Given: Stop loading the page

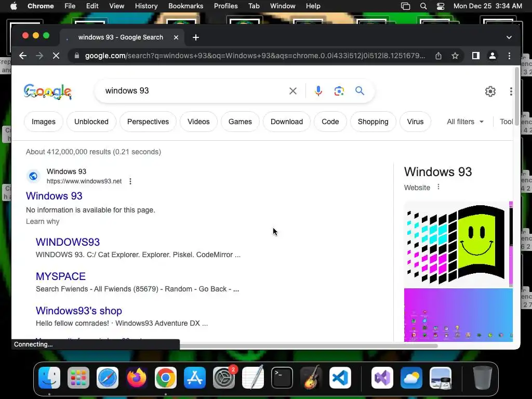Looking at the screenshot, I should [56, 56].
